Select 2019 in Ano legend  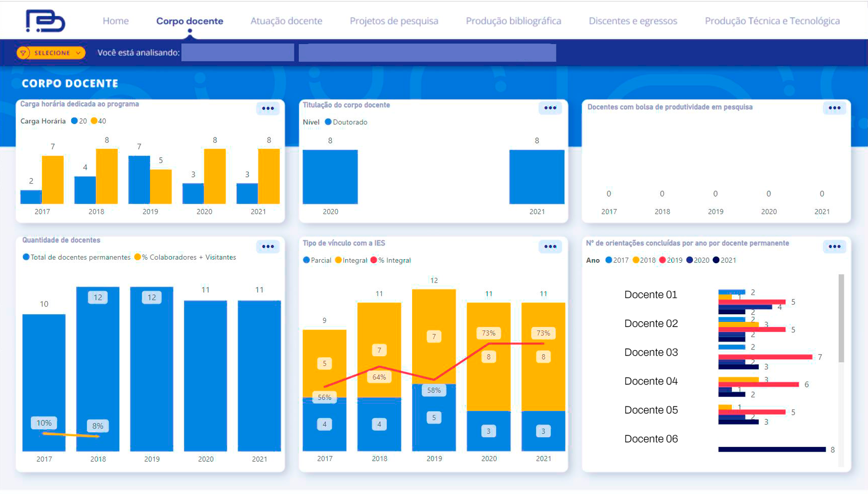tap(671, 260)
